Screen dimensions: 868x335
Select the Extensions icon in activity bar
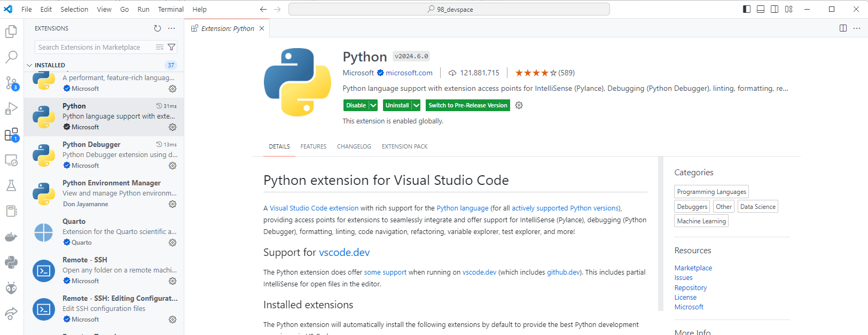pos(11,135)
